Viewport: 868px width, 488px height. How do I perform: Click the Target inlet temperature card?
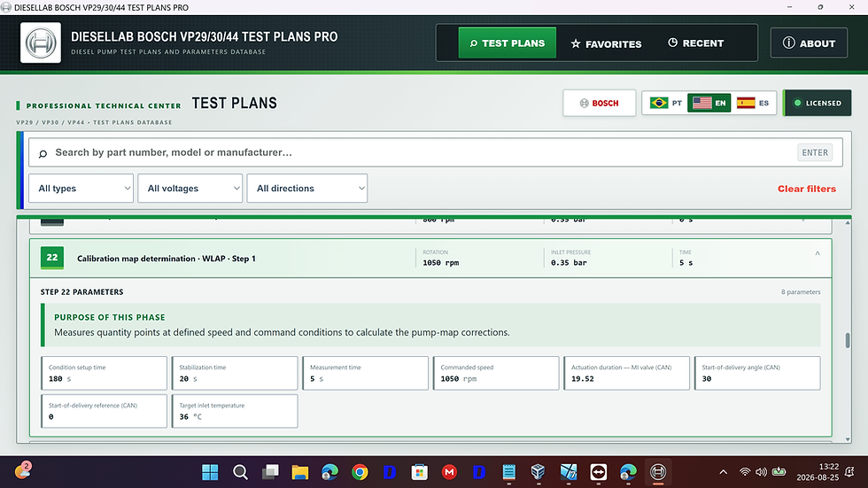[x=235, y=411]
